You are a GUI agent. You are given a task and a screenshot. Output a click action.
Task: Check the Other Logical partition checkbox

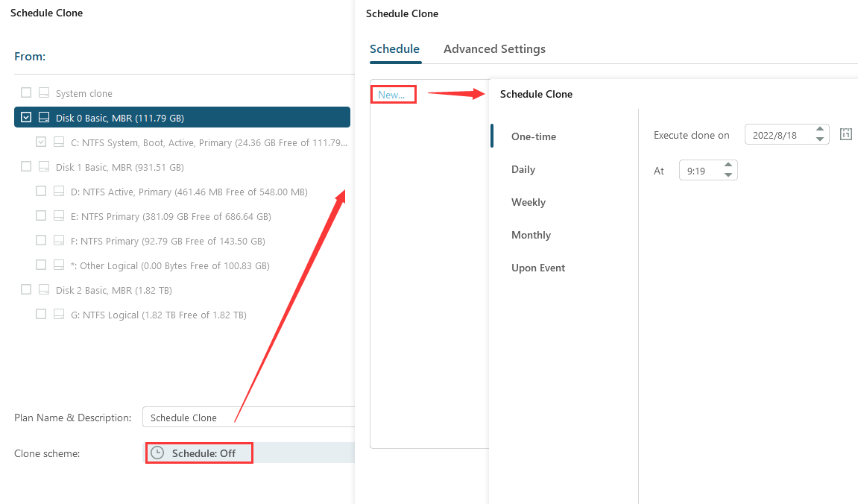(41, 265)
